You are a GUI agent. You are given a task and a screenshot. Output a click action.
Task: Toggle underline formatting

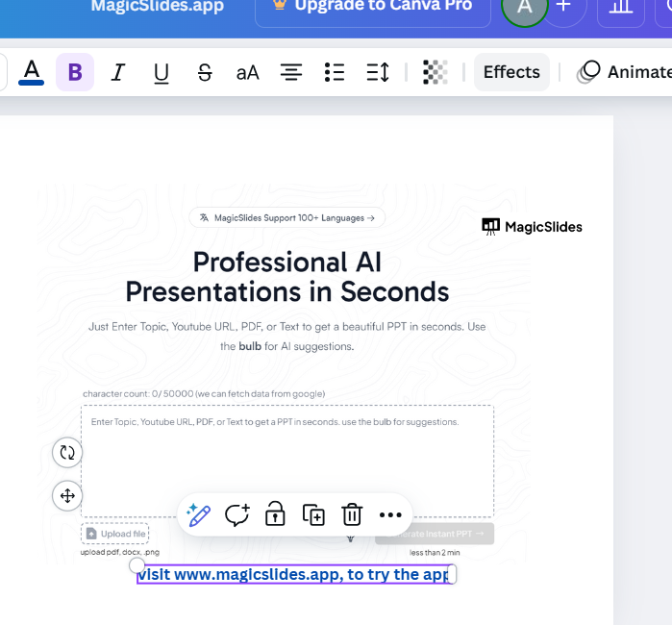coord(162,72)
